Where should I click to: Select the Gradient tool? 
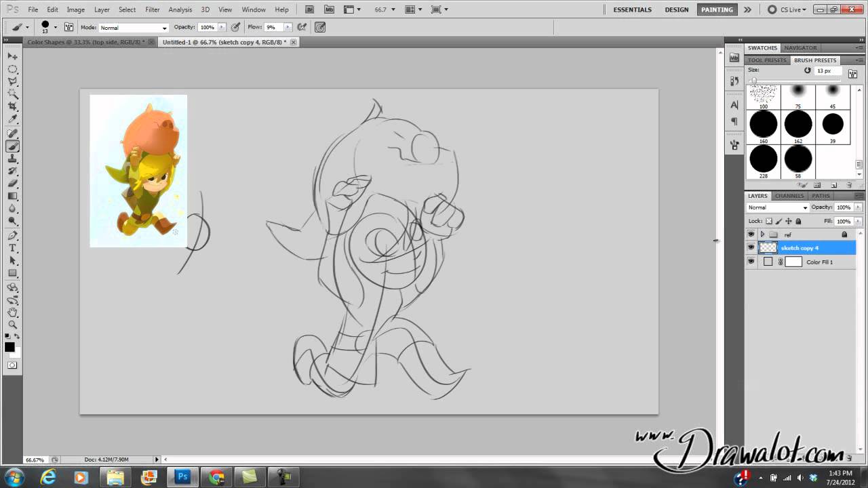click(12, 197)
